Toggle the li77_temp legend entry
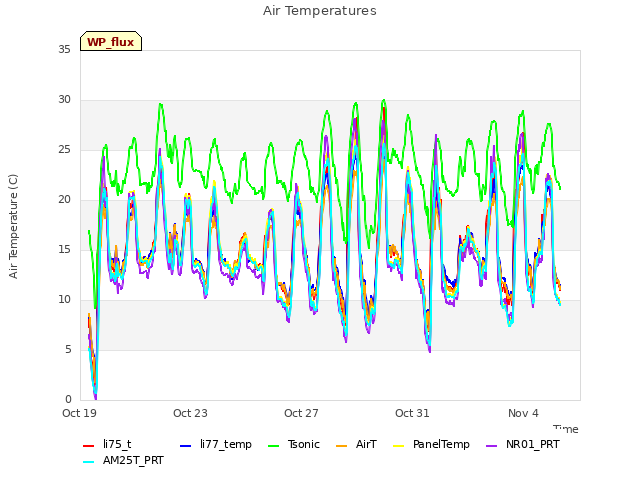 click(216, 444)
